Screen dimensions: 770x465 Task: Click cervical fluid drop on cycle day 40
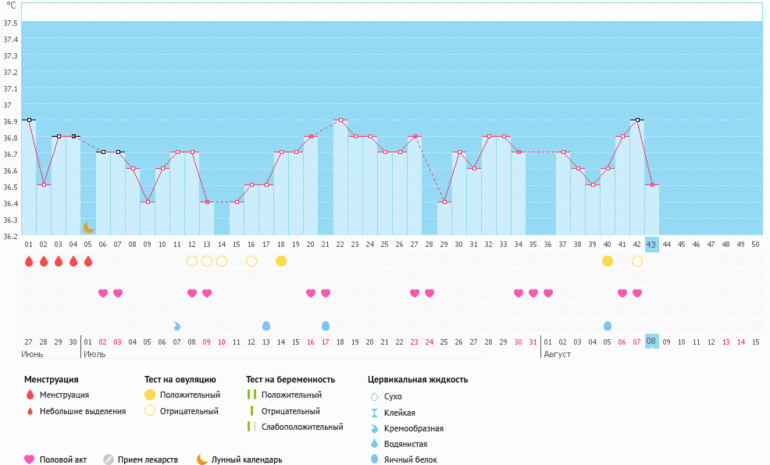pyautogui.click(x=607, y=326)
